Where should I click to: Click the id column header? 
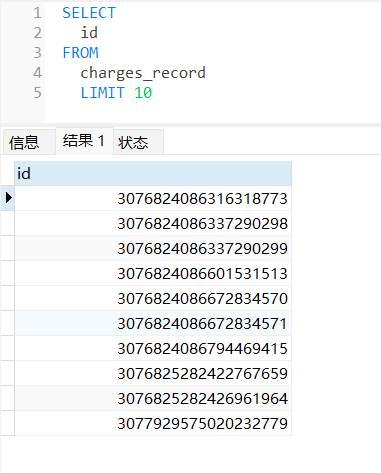coord(153,174)
